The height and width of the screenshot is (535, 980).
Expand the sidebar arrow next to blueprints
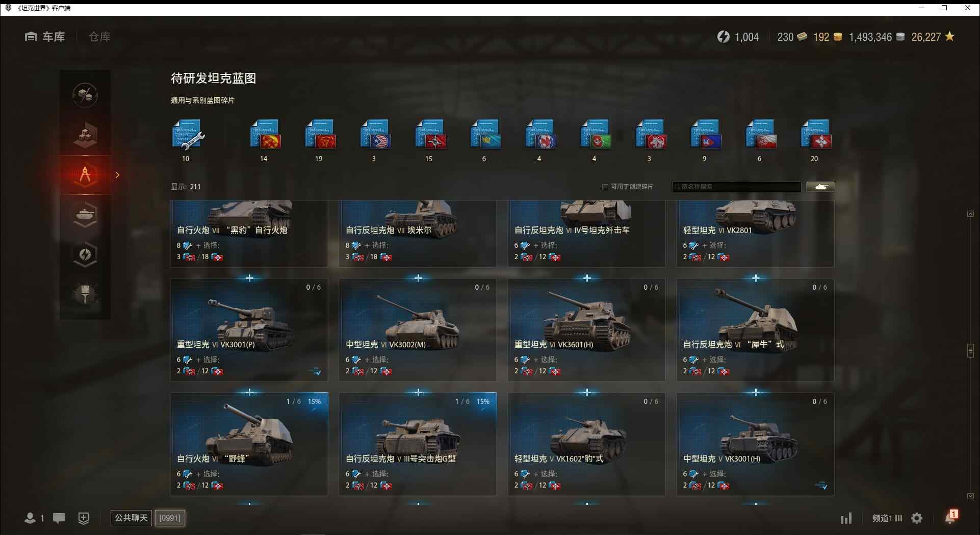pos(118,175)
